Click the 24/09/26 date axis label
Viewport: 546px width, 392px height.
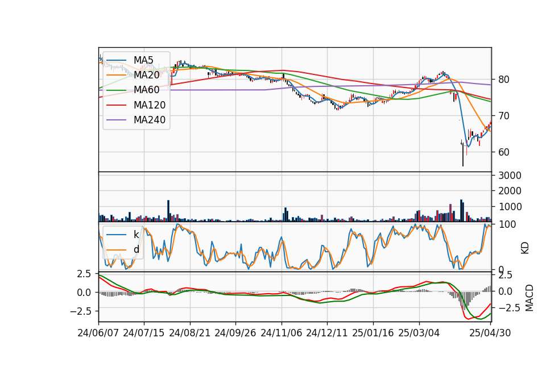tap(235, 333)
